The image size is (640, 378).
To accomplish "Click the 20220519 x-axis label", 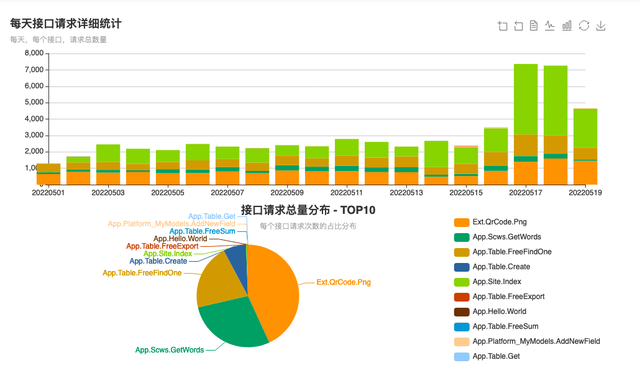I will pos(585,192).
